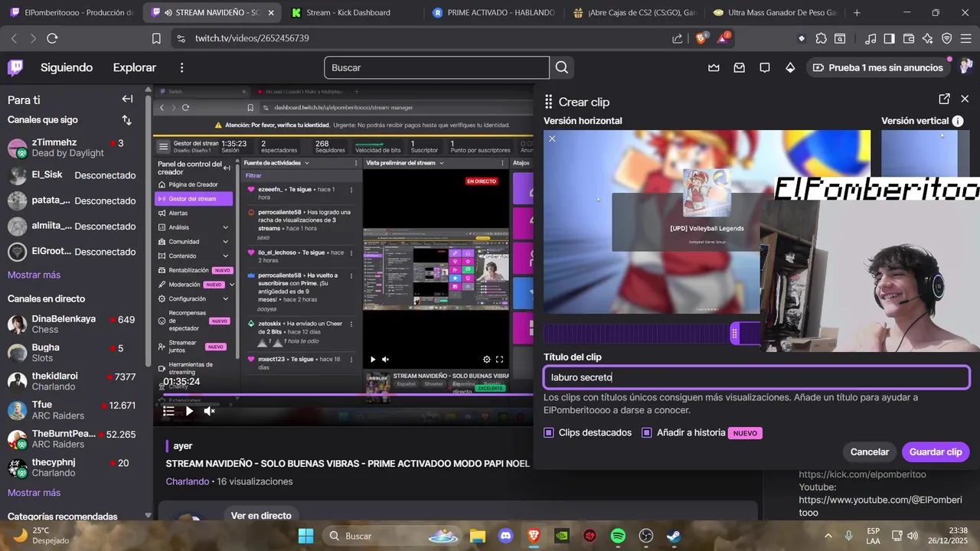Collapse the Para ti sidebar
The width and height of the screenshot is (980, 551).
(127, 99)
